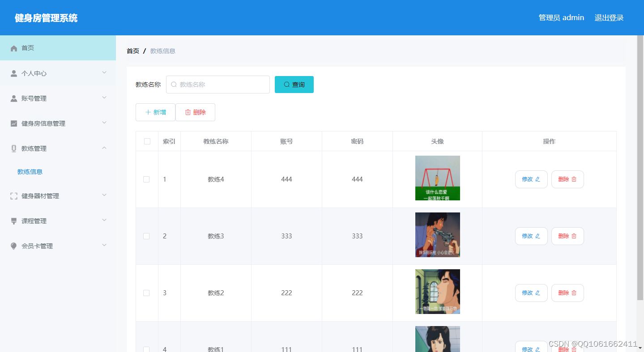This screenshot has height=352, width=644.
Task: Click the 课程管理 course management icon
Action: click(x=14, y=221)
